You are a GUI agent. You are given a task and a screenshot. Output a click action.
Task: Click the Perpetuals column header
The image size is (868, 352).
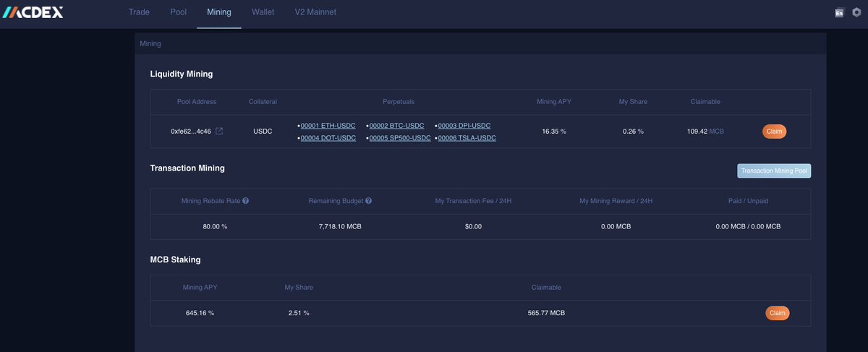pos(399,102)
